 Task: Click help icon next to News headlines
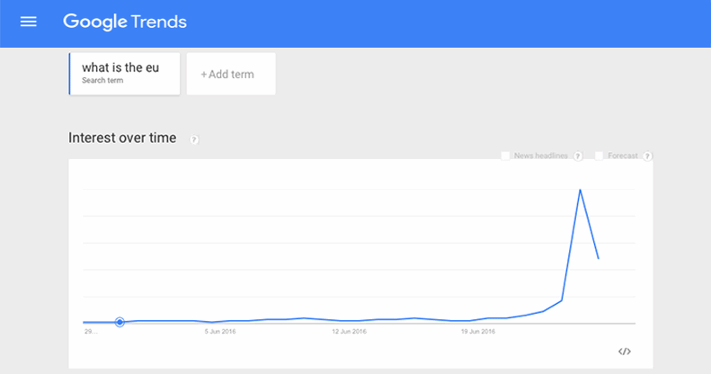[578, 156]
